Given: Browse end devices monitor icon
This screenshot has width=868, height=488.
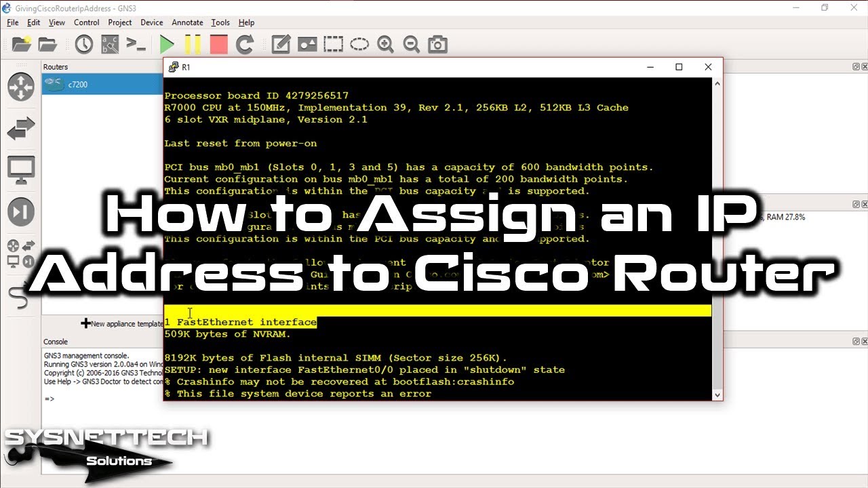Looking at the screenshot, I should (x=21, y=169).
